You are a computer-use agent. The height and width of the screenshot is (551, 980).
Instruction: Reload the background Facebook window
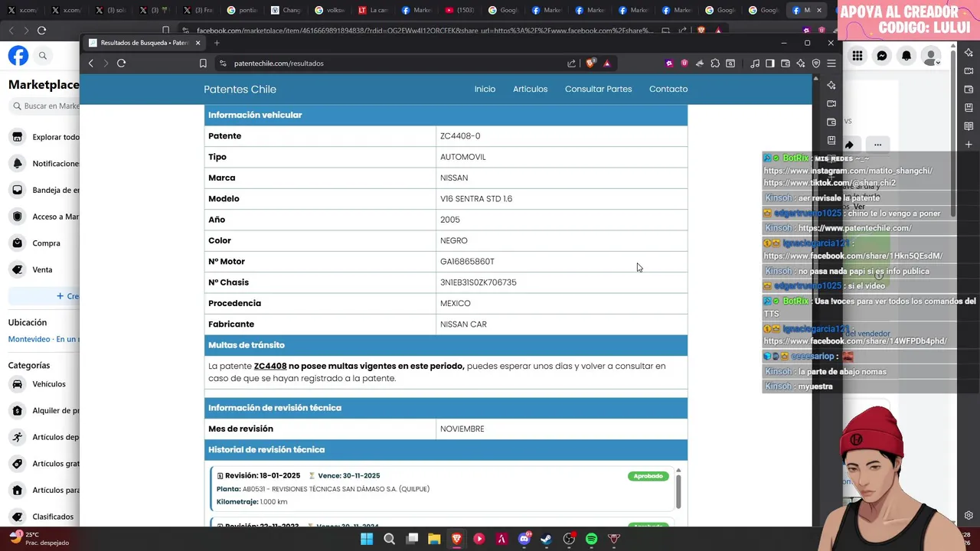coord(41,31)
